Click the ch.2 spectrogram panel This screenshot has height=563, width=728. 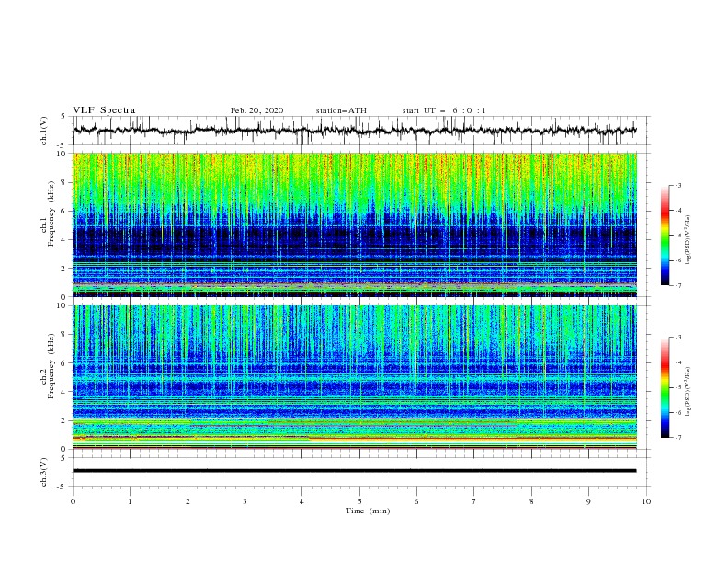[x=354, y=377]
